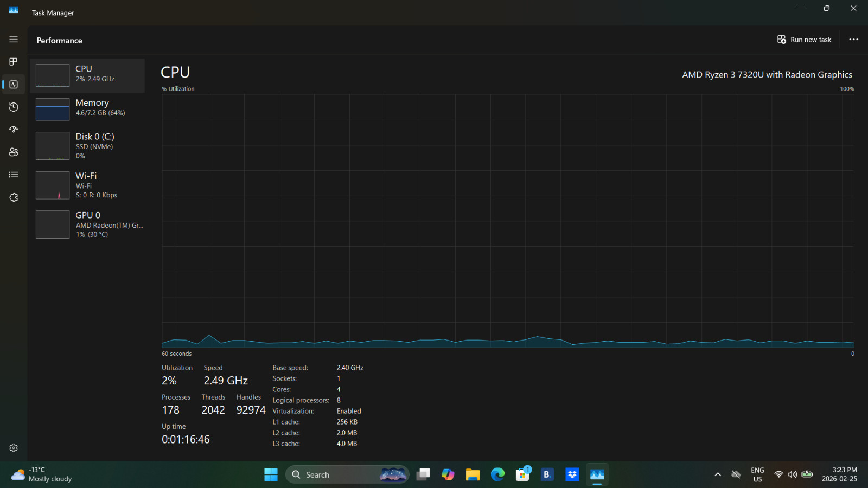The width and height of the screenshot is (868, 488).
Task: Click the taskbar Search box
Action: click(347, 474)
